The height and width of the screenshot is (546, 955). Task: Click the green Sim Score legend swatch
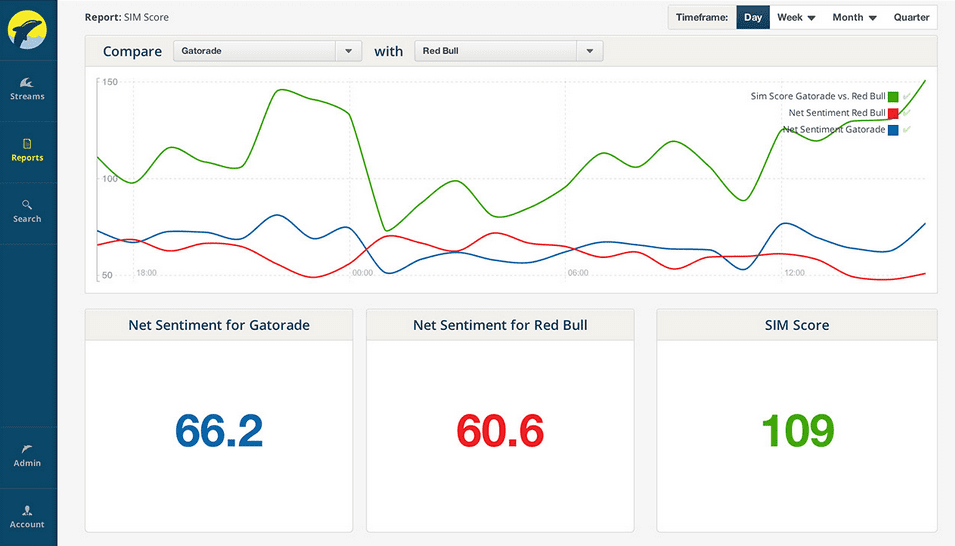893,97
